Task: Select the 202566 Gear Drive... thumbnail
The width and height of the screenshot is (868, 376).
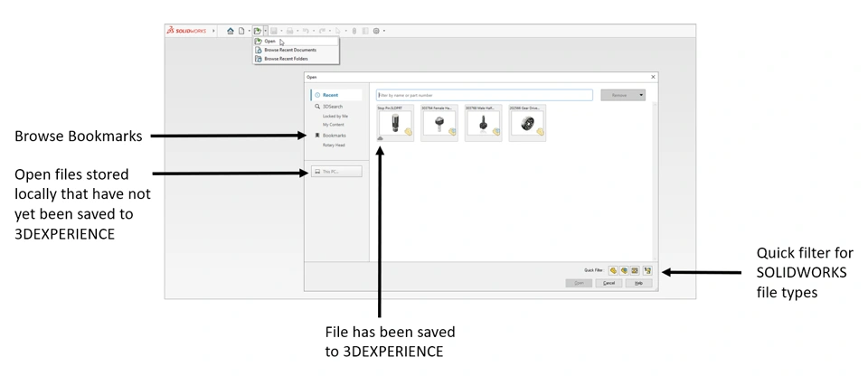Action: [x=527, y=123]
